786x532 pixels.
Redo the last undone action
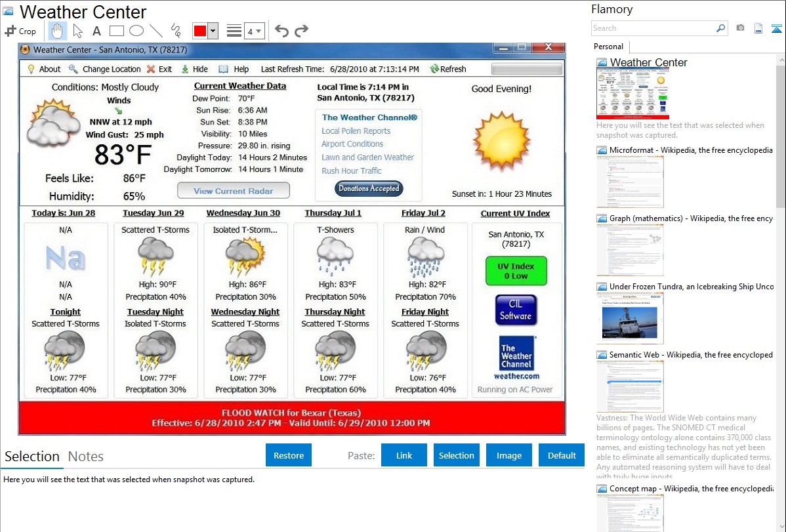pos(301,31)
